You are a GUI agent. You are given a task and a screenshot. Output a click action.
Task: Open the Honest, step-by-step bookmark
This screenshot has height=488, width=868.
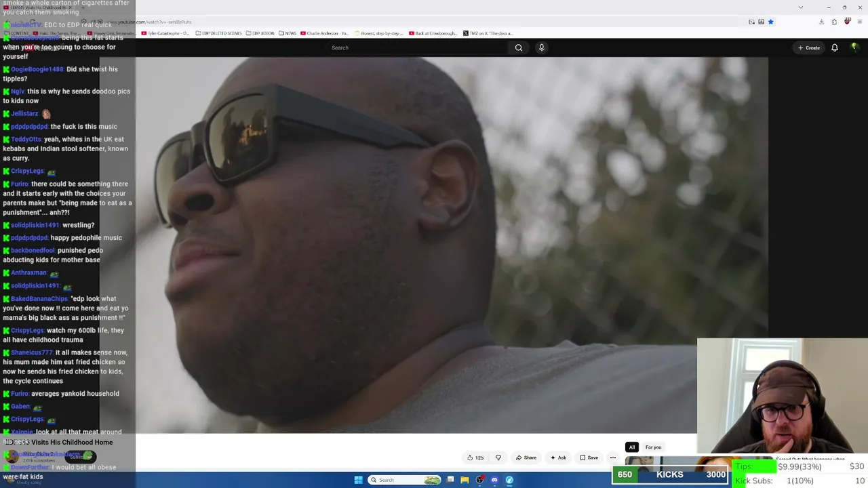(379, 33)
